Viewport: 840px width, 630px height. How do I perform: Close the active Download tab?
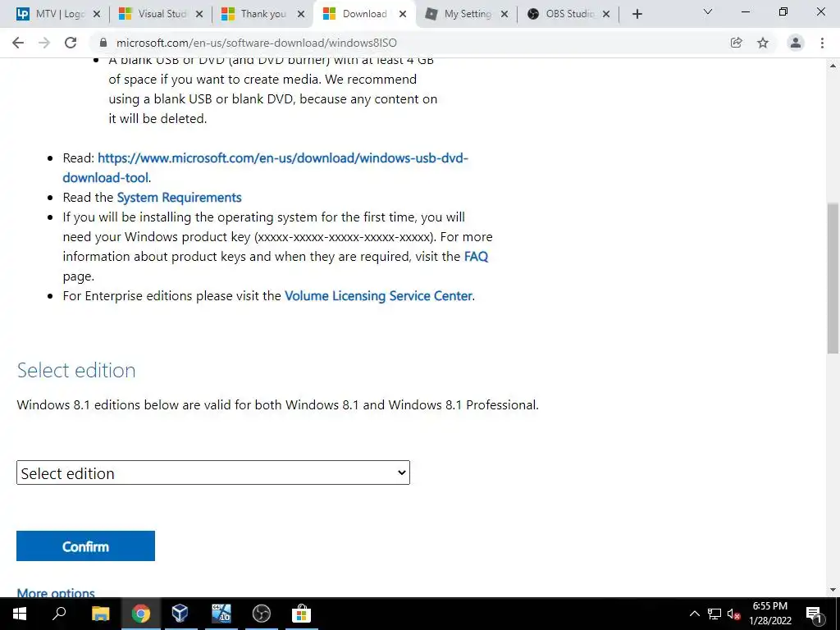403,15
